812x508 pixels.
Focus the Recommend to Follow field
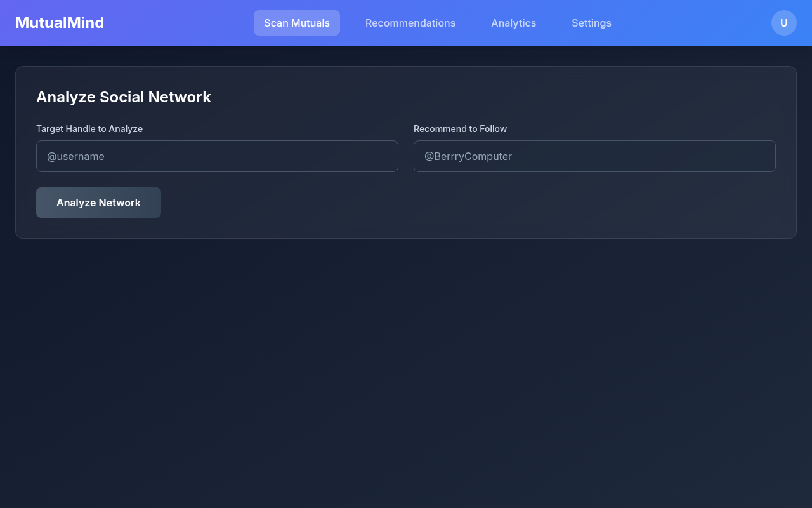pos(594,156)
